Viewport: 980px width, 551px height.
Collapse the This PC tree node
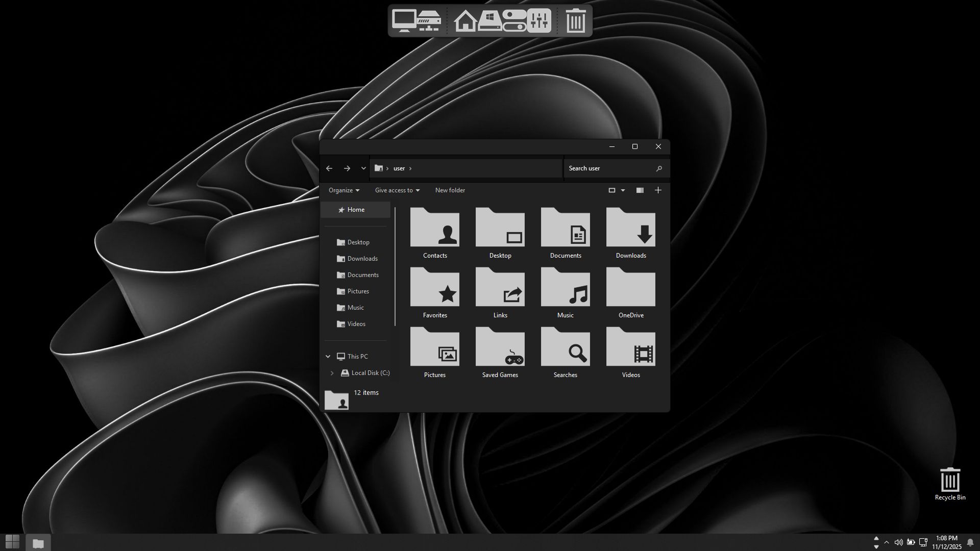[x=328, y=357]
